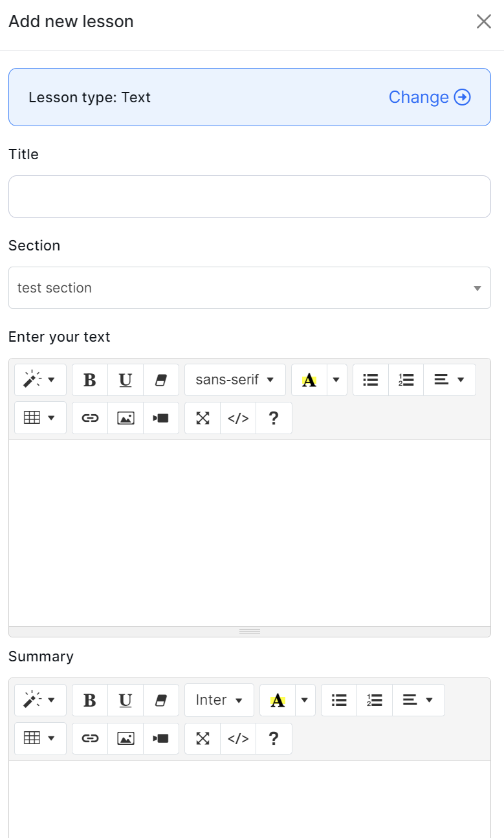
Task: Switch lesson text editor to full screen
Action: pos(203,418)
